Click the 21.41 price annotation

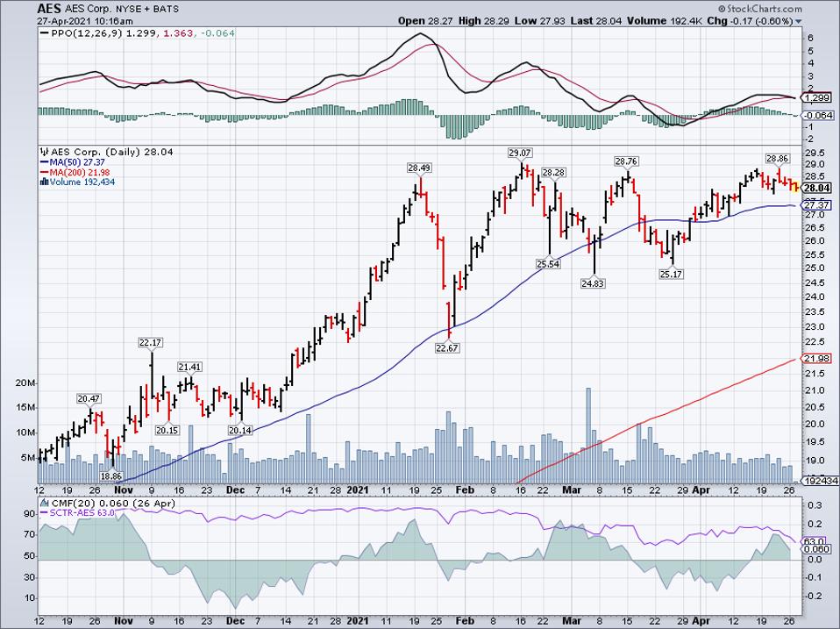click(189, 367)
